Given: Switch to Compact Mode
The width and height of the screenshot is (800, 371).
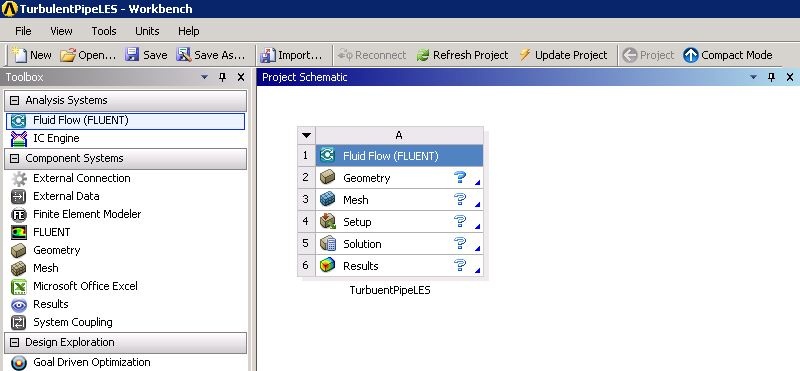Looking at the screenshot, I should click(728, 55).
